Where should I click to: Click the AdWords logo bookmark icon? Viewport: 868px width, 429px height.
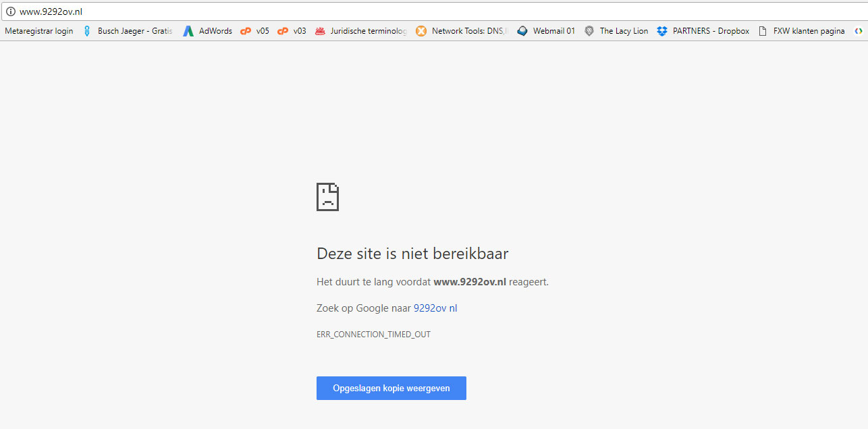click(x=188, y=31)
